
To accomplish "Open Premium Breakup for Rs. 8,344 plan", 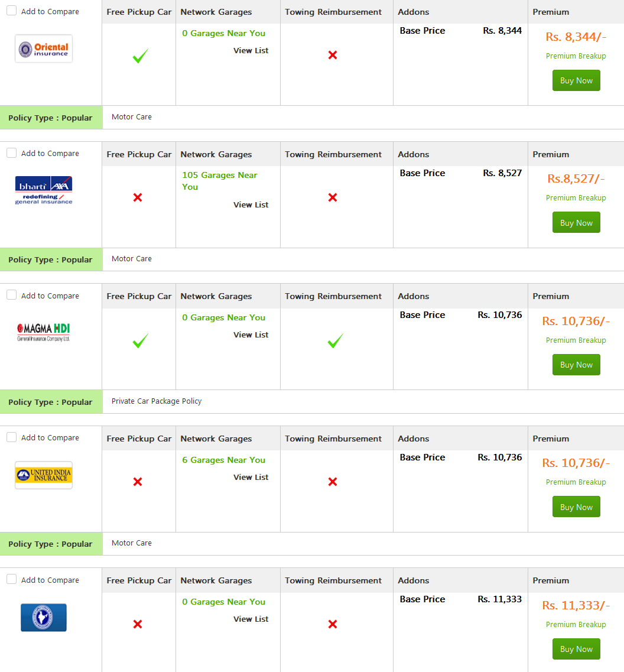I will (x=576, y=56).
